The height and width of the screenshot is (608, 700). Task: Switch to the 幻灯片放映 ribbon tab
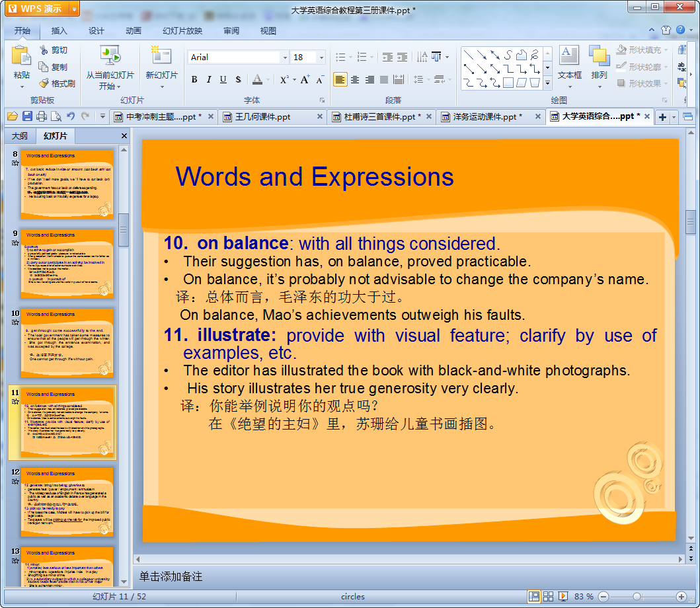point(182,31)
